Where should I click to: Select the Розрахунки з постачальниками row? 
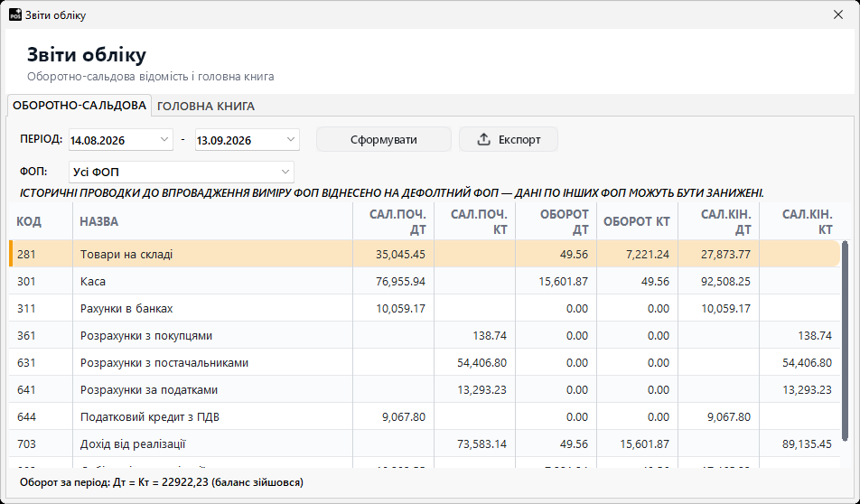click(425, 362)
